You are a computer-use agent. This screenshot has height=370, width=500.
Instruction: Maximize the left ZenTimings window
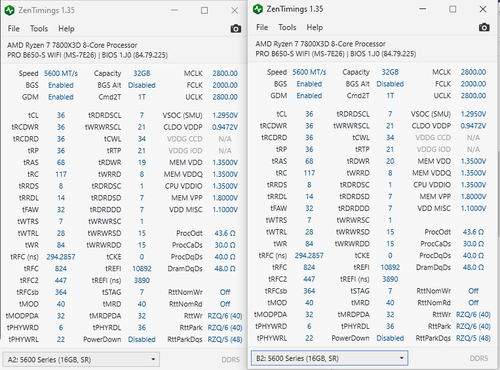point(204,10)
